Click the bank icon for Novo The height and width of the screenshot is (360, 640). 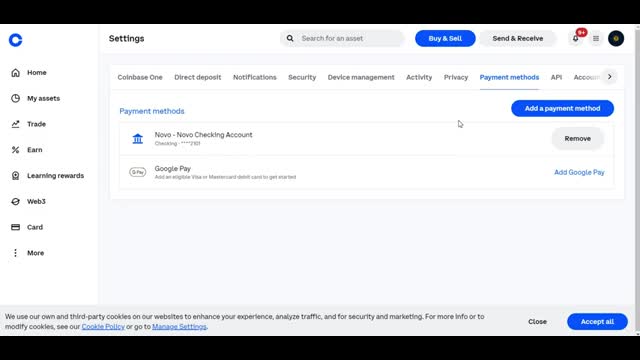138,138
